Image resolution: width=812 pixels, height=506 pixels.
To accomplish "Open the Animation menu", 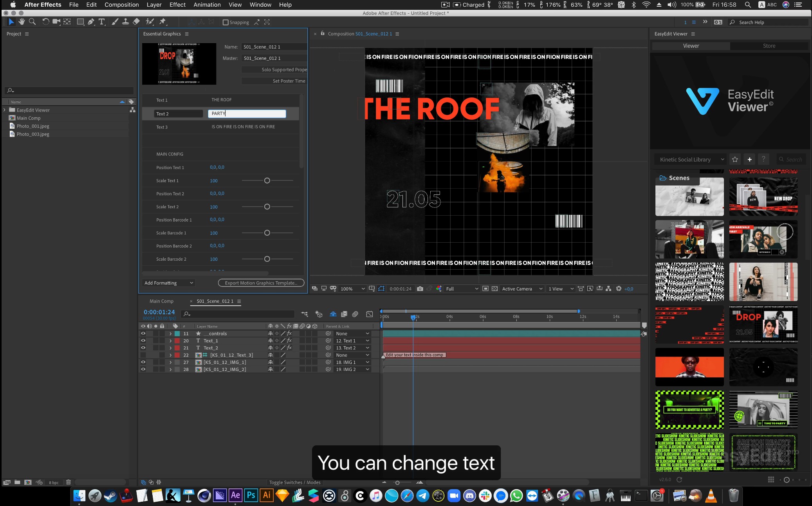I will [207, 5].
